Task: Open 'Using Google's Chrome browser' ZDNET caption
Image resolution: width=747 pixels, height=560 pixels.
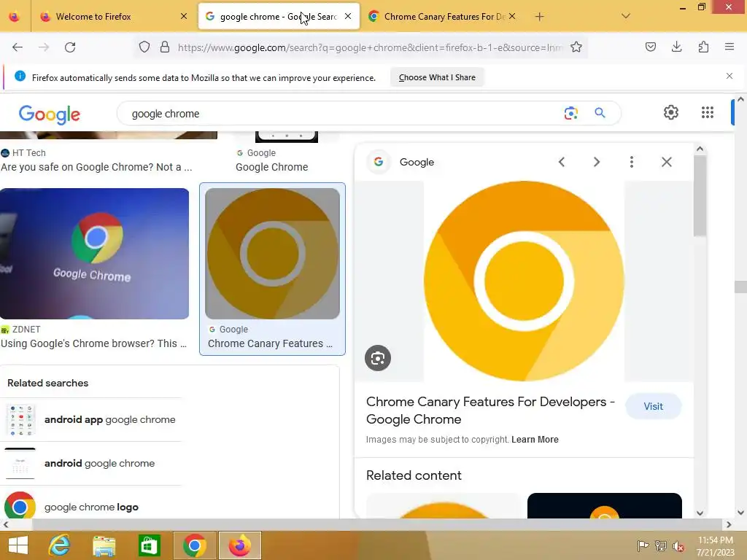Action: coord(94,343)
